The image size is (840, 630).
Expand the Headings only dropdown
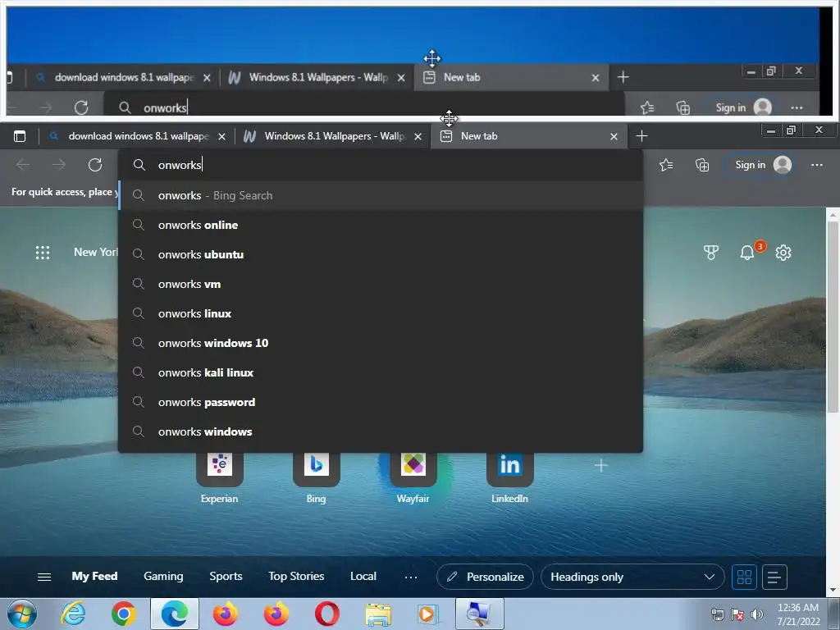[632, 577]
